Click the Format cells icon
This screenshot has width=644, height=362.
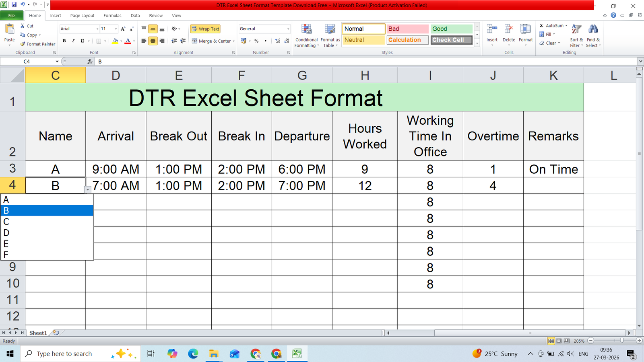[526, 29]
